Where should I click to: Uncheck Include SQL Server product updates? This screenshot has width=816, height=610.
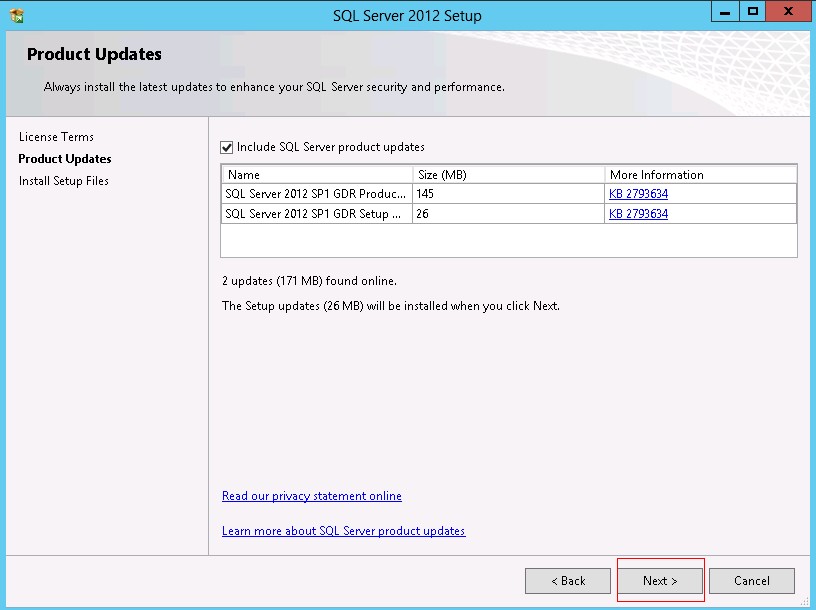pyautogui.click(x=227, y=147)
